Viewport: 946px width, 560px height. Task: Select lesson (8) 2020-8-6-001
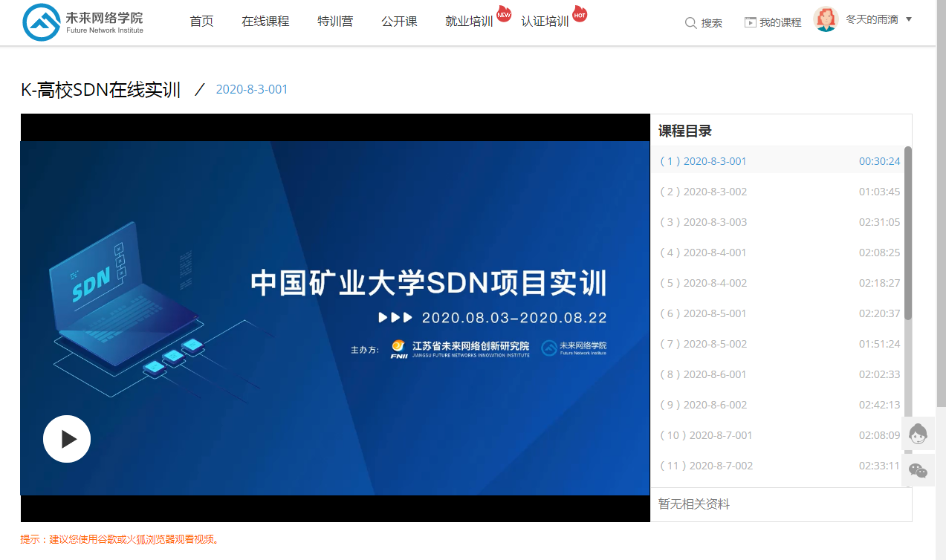pos(777,374)
